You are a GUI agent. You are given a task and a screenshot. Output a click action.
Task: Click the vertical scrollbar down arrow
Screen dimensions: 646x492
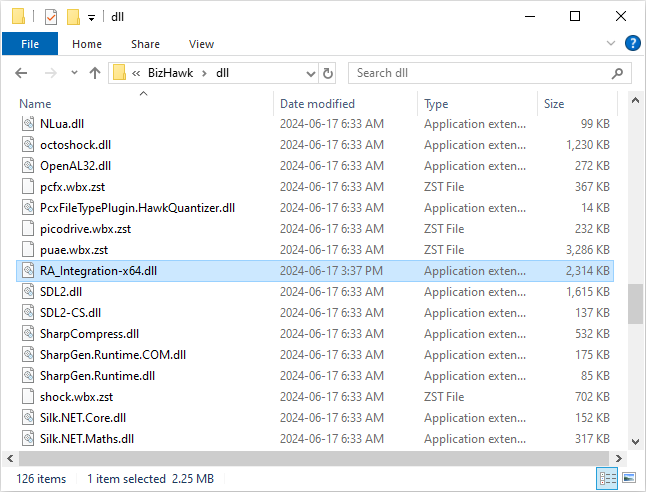tap(635, 442)
